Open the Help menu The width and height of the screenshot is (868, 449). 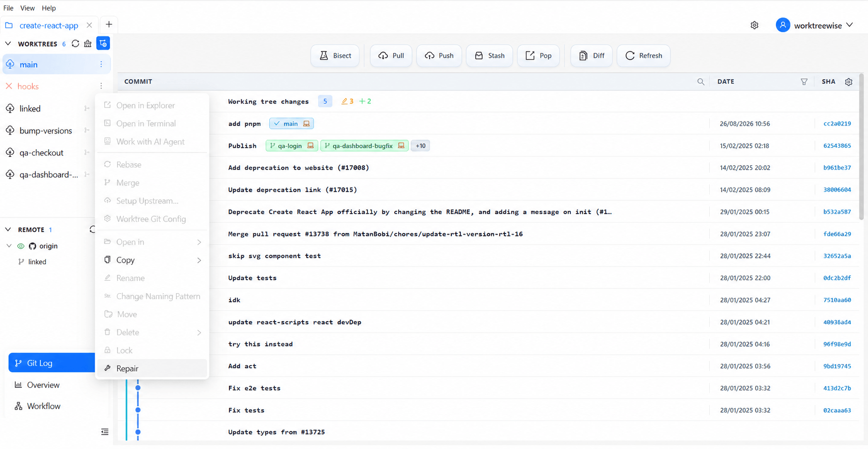pos(49,8)
